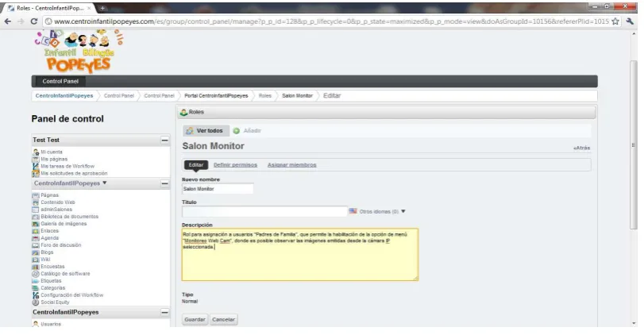Focus the Nuevo nombre input field
Image resolution: width=644 pixels, height=335 pixels.
coord(218,189)
